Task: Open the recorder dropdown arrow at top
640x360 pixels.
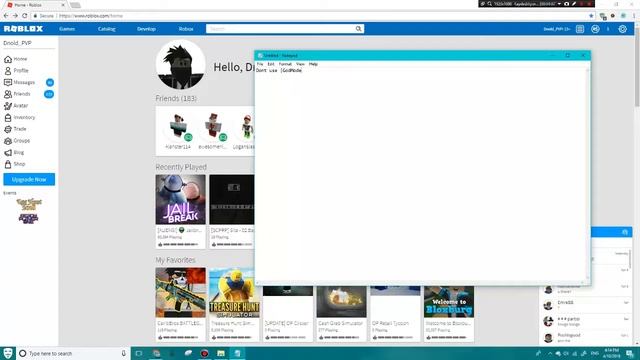Action: click(560, 4)
